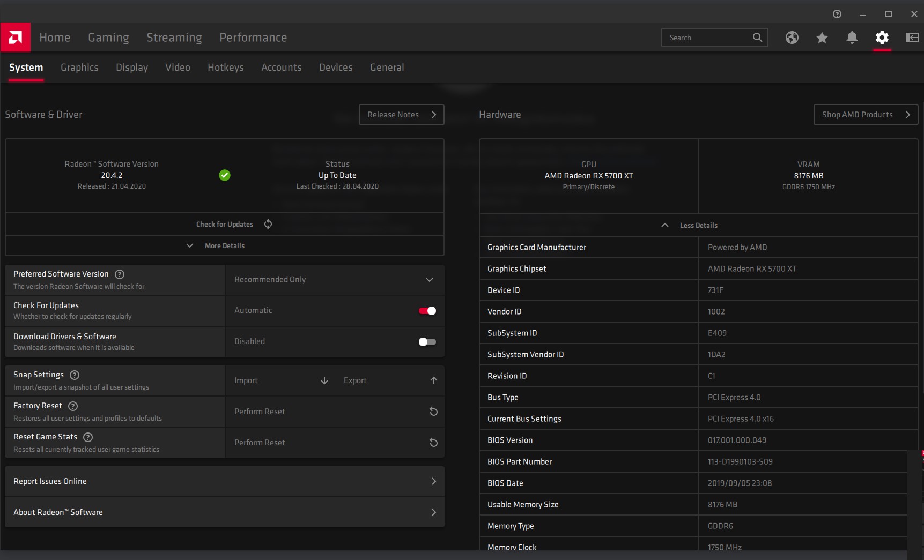Click Preferred Software Version help icon

(120, 274)
